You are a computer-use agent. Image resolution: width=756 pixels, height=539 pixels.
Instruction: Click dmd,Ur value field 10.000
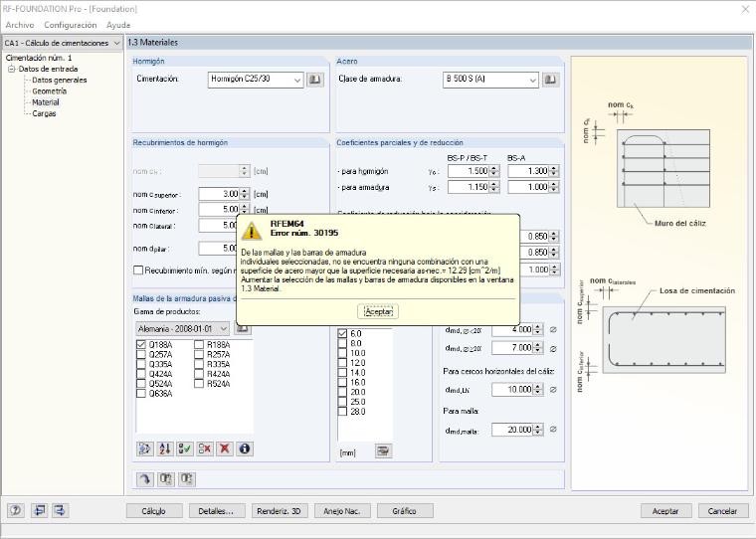tap(513, 389)
